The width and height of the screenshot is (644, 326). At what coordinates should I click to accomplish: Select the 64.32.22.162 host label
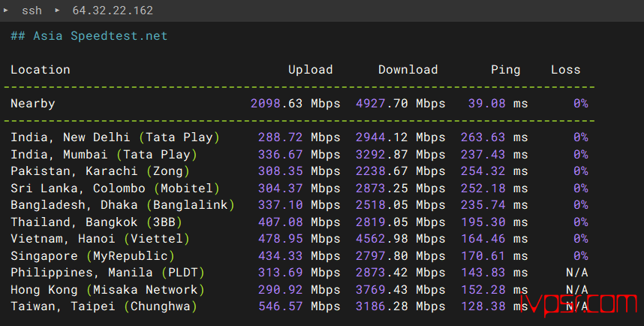113,11
